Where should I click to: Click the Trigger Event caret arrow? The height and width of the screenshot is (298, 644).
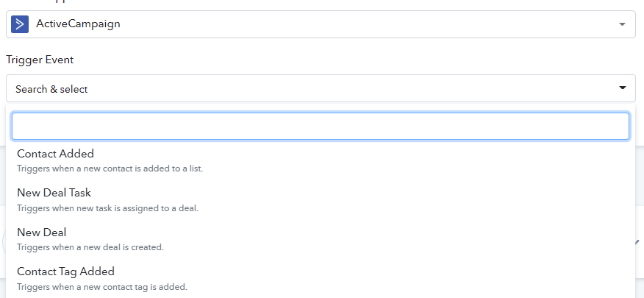pos(623,88)
